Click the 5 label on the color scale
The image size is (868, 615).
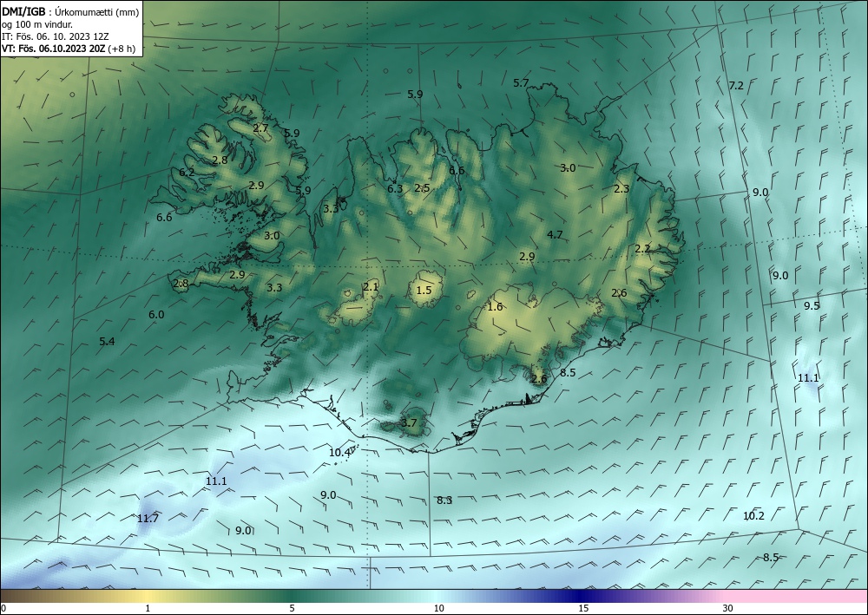292,609
